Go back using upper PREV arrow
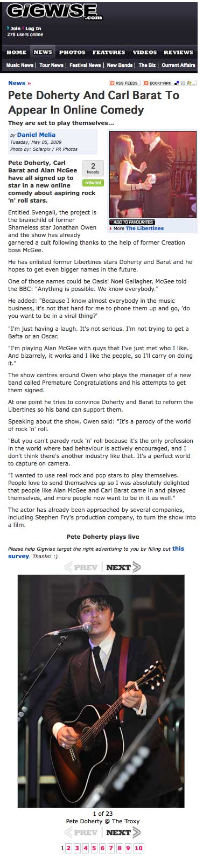This screenshot has height=868, width=203. [81, 567]
